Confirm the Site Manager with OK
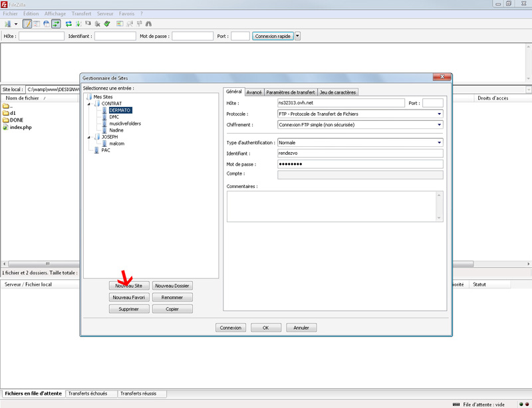Image resolution: width=532 pixels, height=408 pixels. click(x=266, y=328)
